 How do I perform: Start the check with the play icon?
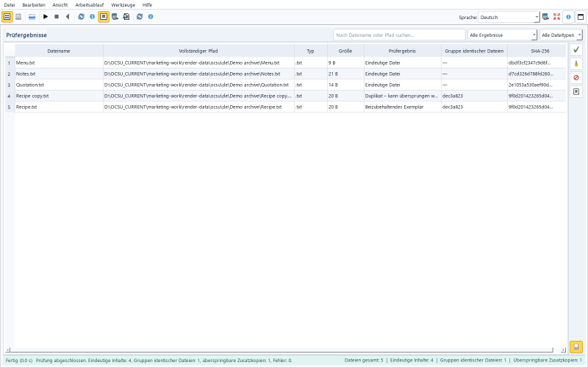pyautogui.click(x=46, y=16)
